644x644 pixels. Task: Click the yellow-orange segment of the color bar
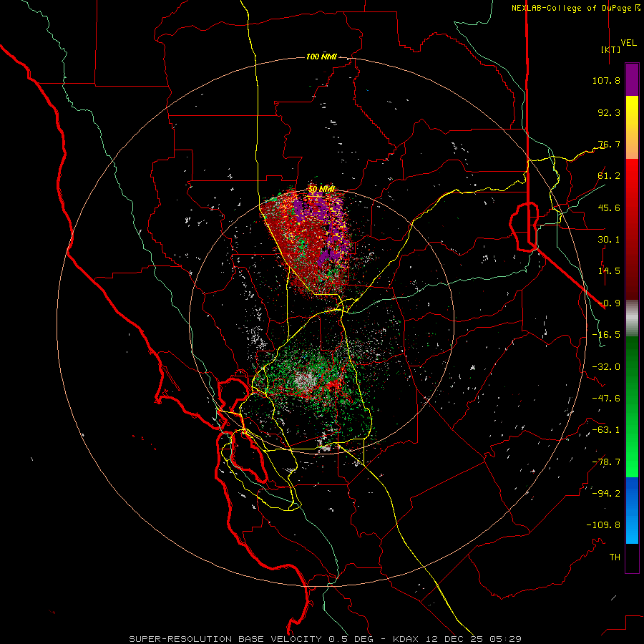(x=632, y=127)
